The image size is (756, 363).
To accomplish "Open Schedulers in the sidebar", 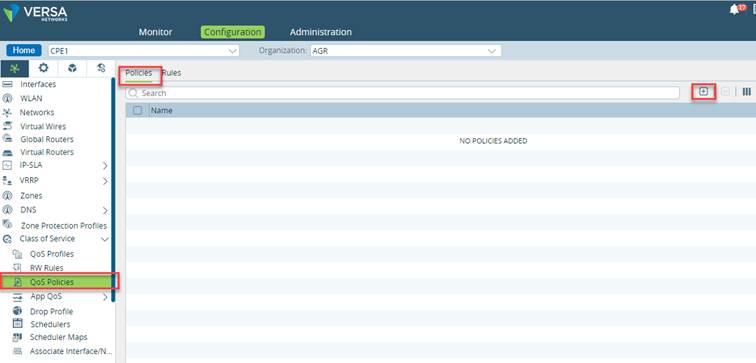I will [x=50, y=324].
